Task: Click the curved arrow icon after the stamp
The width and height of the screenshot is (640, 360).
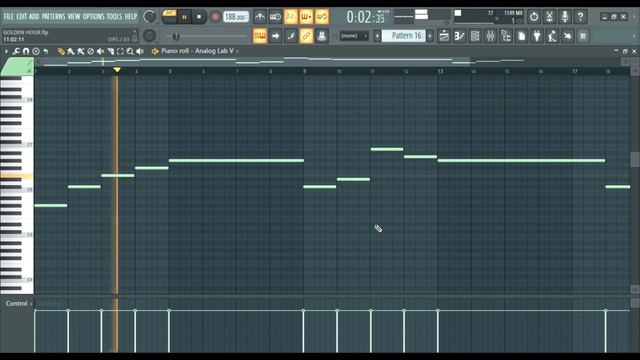Action: tap(46, 51)
